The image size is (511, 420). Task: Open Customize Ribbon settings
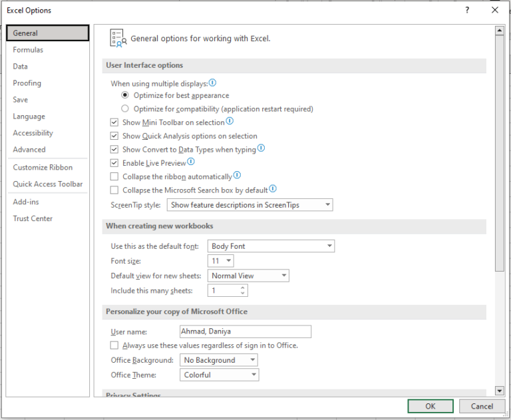(x=48, y=167)
